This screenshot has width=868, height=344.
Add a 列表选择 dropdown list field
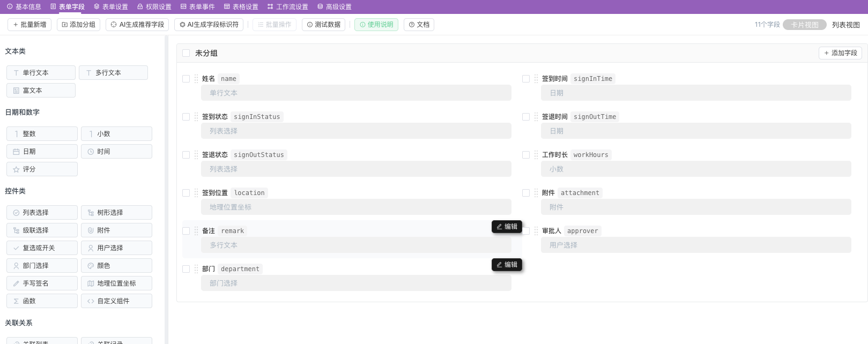[42, 213]
